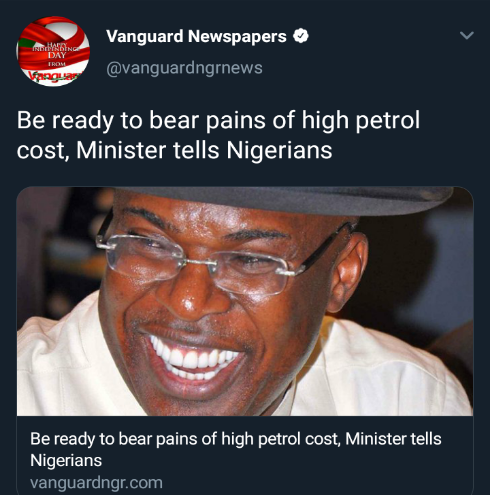The image size is (490, 495).
Task: Open Vanguard Newspapers profile avatar
Action: (x=53, y=52)
